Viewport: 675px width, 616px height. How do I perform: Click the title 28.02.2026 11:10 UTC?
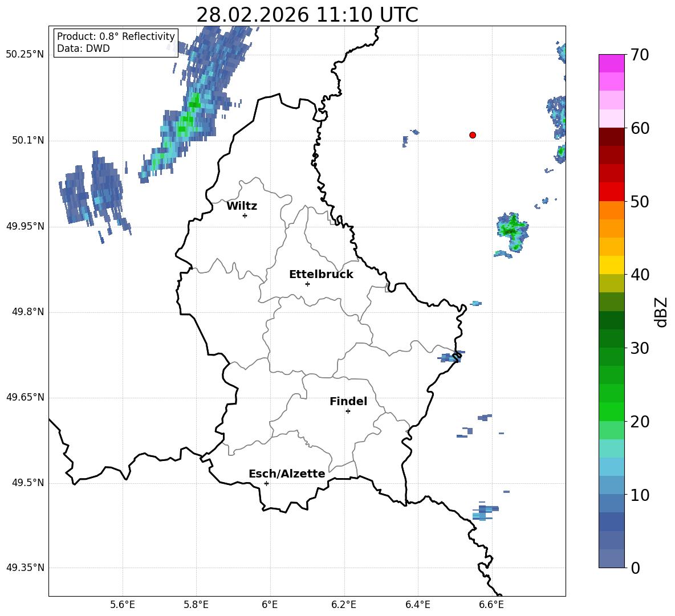coord(307,15)
